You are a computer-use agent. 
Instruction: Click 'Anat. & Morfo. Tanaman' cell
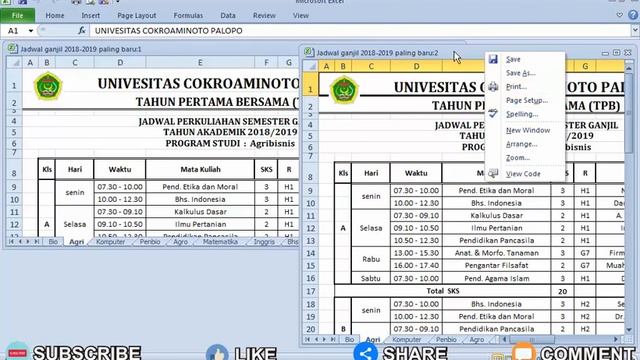coord(496,253)
